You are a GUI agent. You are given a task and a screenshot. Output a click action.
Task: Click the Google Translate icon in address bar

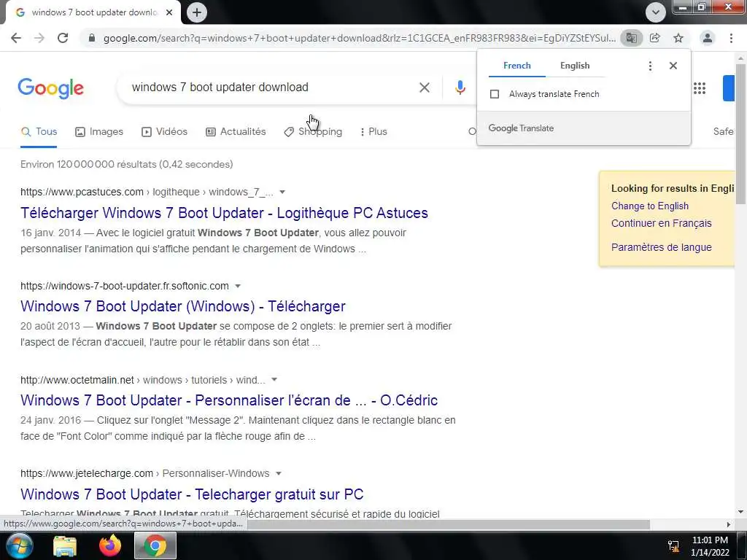(631, 38)
